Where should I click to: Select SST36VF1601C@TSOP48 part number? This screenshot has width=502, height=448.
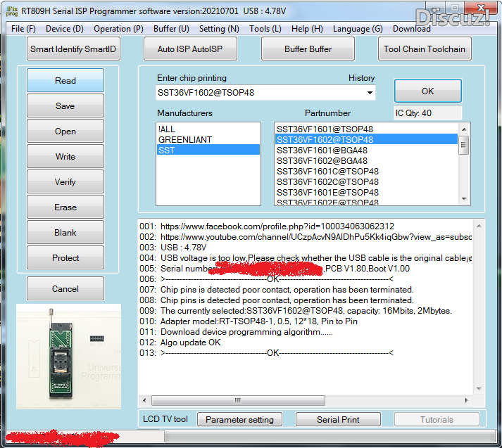(327, 172)
